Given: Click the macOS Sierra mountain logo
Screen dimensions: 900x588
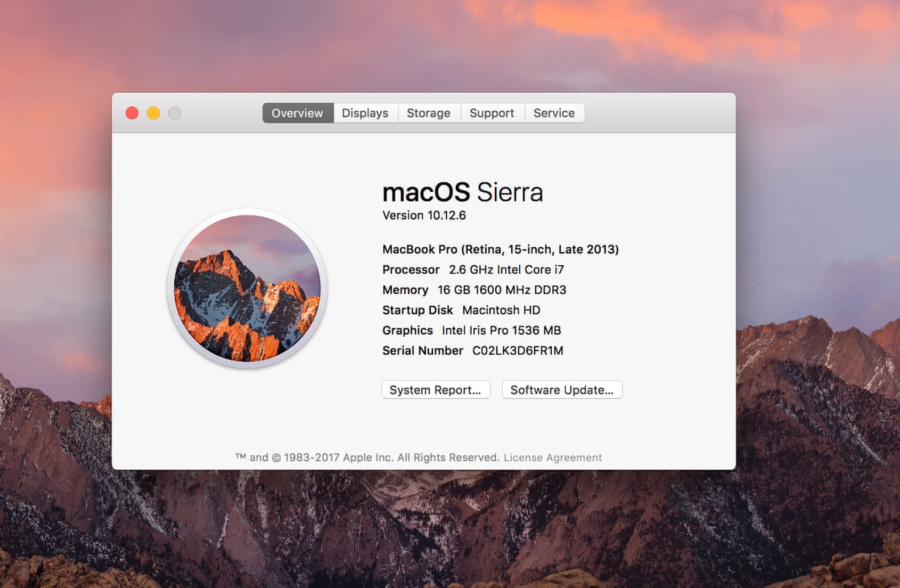Looking at the screenshot, I should pyautogui.click(x=247, y=288).
